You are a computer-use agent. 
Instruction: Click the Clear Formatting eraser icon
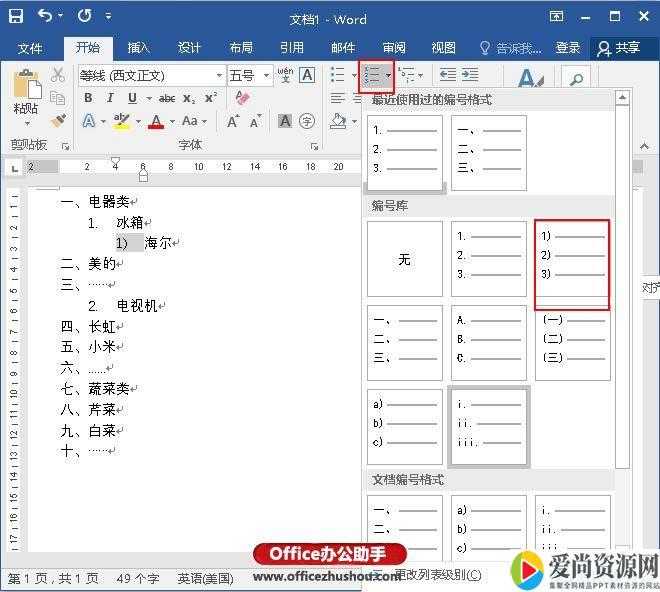click(241, 98)
